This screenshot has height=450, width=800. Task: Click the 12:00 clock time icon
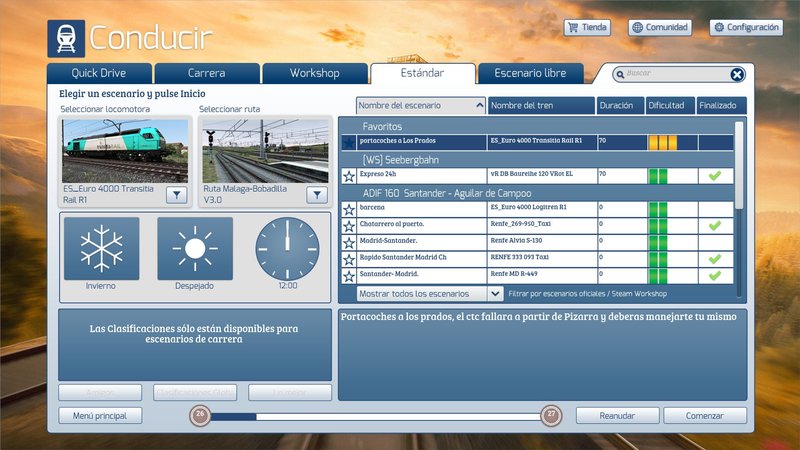coord(287,248)
